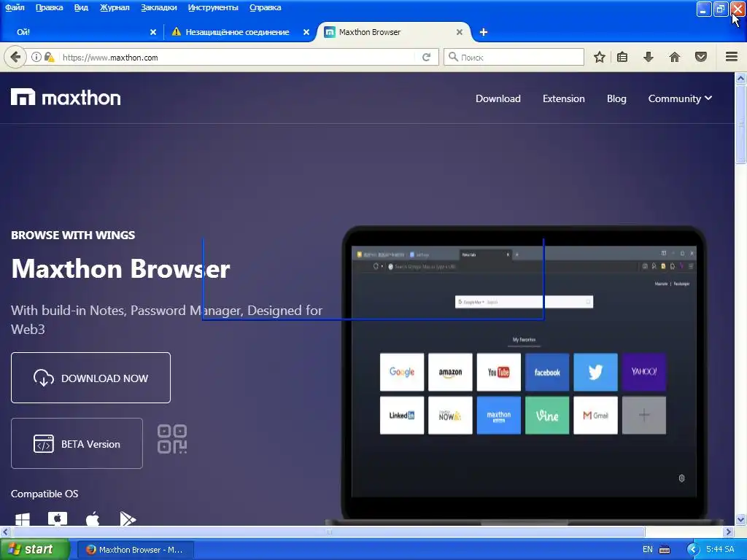Open the Журнал menu

pos(115,7)
